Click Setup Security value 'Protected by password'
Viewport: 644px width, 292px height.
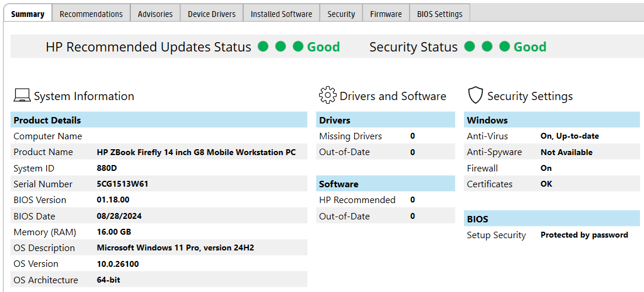[584, 235]
